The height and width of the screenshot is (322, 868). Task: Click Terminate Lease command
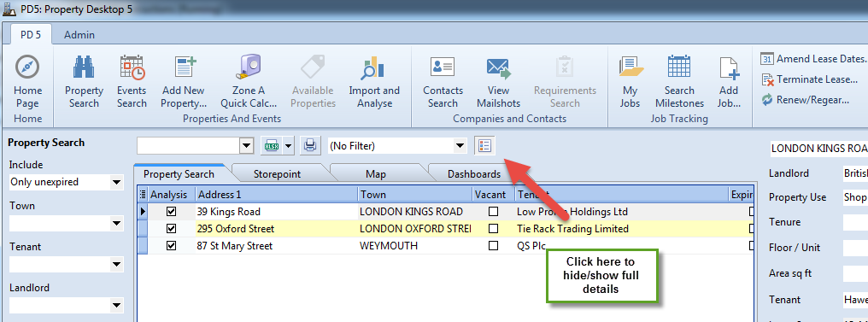(x=810, y=79)
